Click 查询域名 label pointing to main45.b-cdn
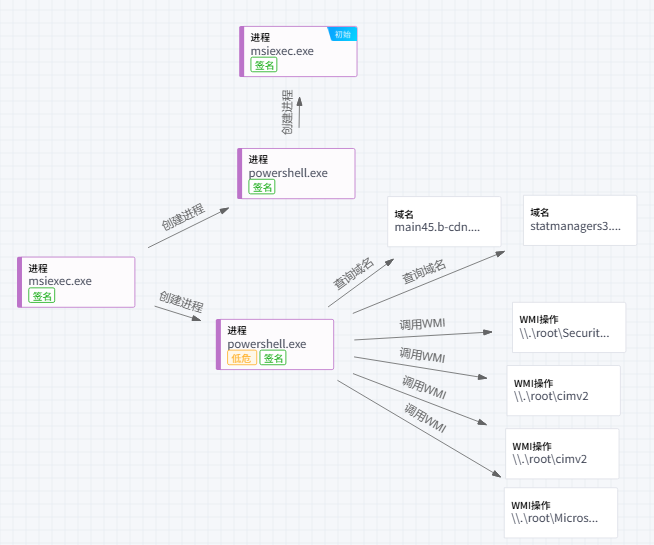The image size is (654, 545). point(353,273)
